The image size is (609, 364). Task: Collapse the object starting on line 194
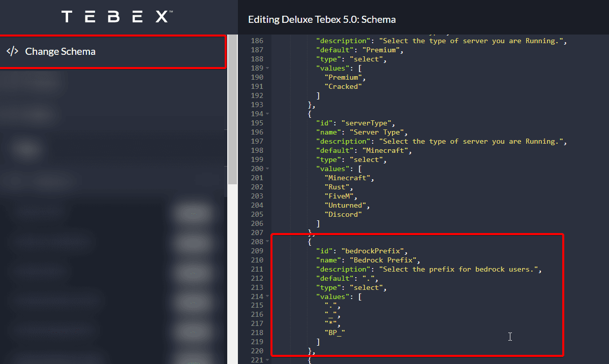coord(267,114)
